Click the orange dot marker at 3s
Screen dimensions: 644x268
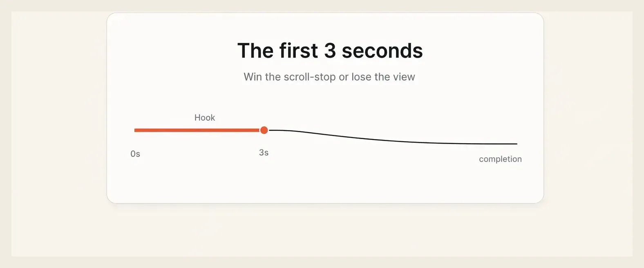coord(264,130)
